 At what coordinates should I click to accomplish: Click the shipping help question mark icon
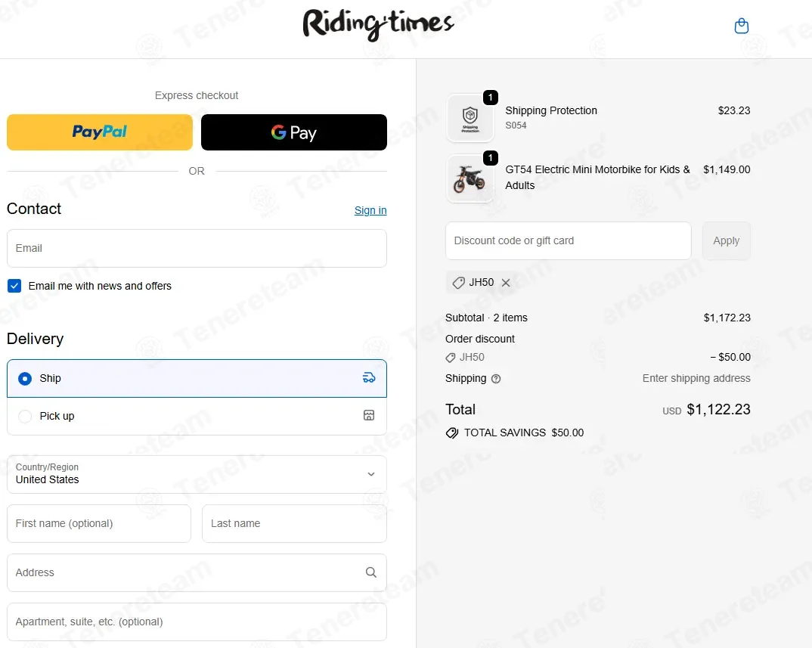(x=496, y=379)
